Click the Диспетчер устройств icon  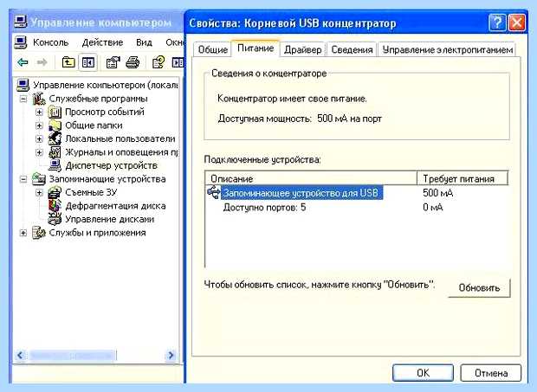pos(55,165)
